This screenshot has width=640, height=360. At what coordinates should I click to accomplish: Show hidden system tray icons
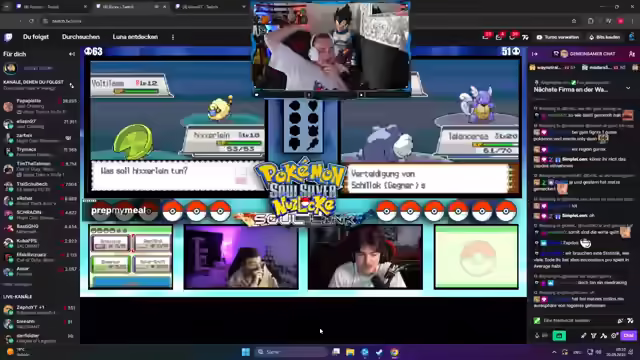[x=554, y=352]
